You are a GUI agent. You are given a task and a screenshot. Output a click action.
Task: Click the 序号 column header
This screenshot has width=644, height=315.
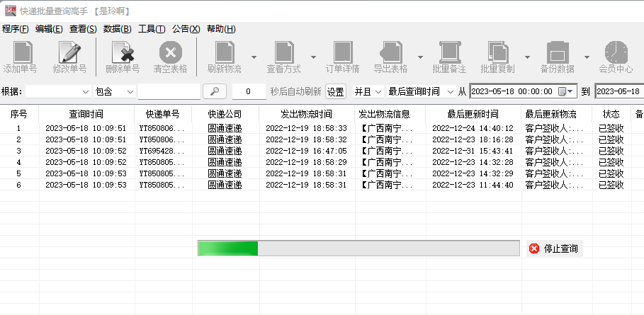(x=18, y=114)
